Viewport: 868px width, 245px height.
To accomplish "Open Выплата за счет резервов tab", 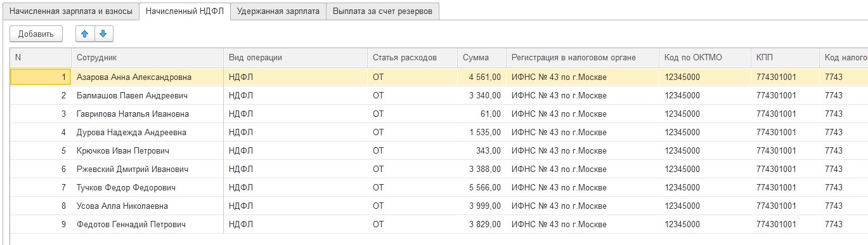I will coord(383,11).
